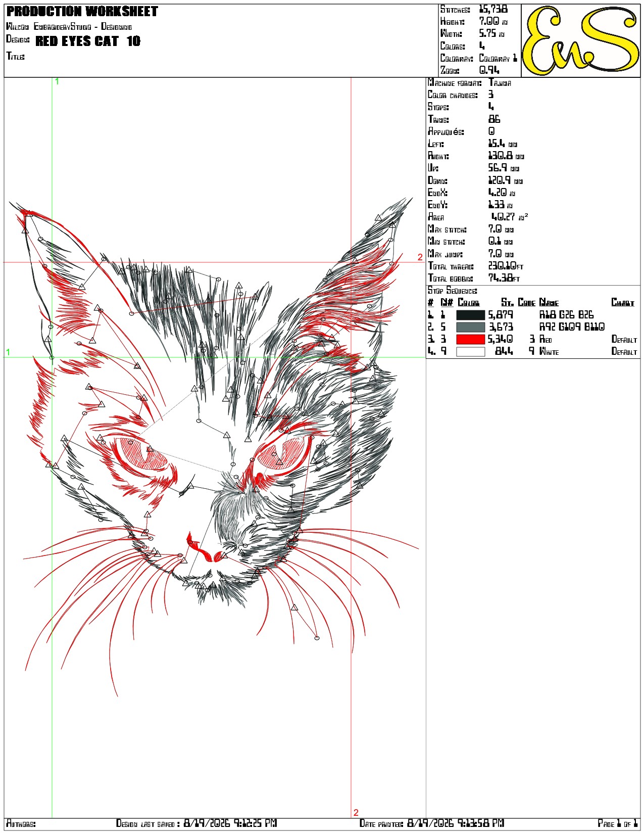This screenshot has height=834, width=644.
Task: Click the Appliqués value 0
Action: 491,131
